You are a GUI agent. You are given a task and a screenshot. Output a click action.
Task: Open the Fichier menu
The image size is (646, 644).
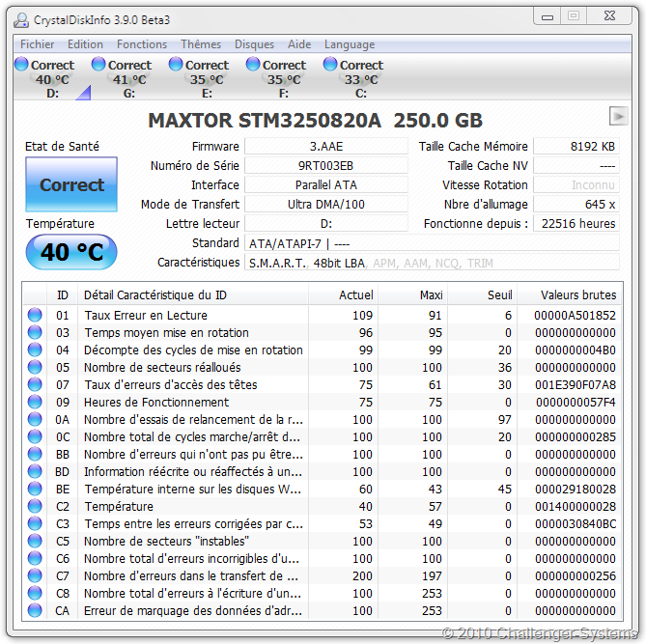coord(37,44)
